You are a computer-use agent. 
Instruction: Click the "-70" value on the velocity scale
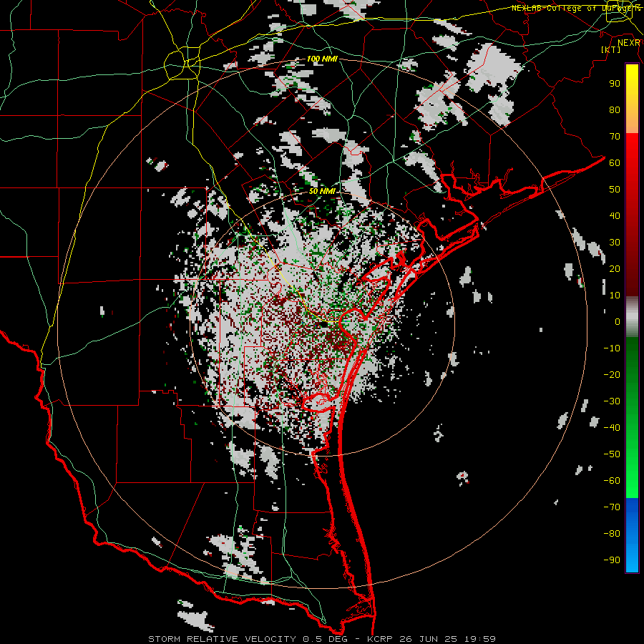612,507
